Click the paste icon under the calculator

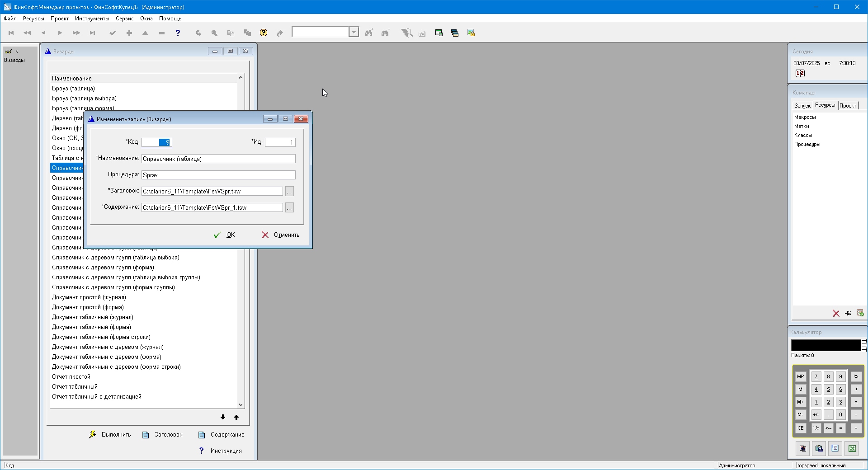click(819, 448)
